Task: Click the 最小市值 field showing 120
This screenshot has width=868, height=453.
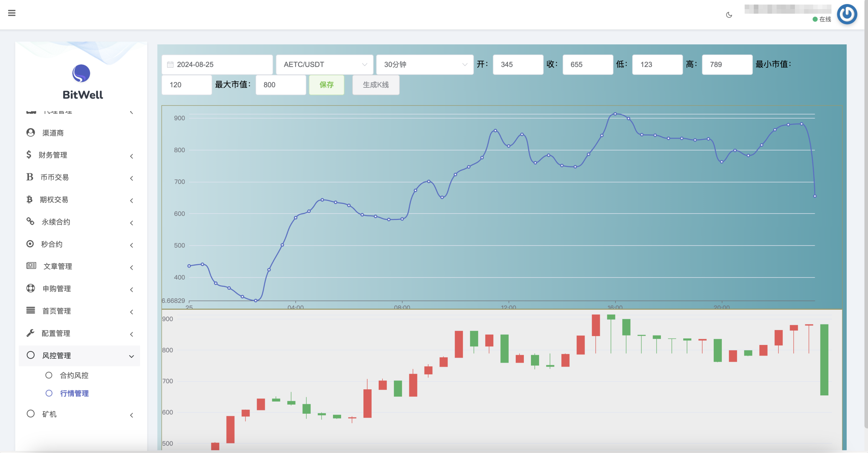Action: tap(186, 85)
